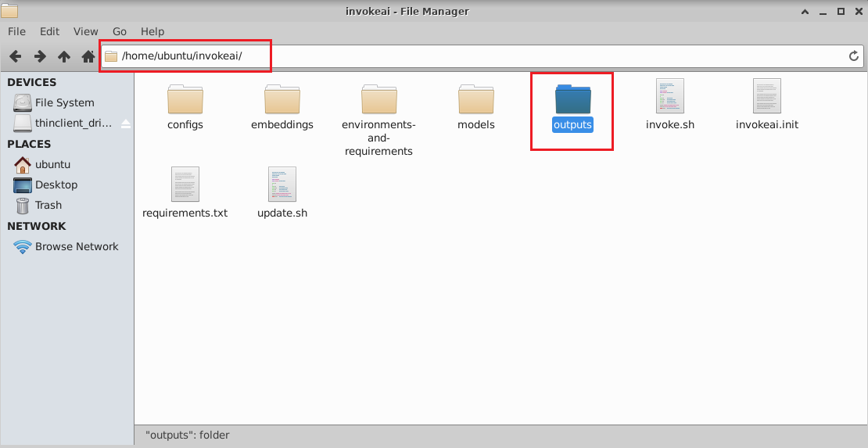Reload the folder with the refresh icon
The height and width of the screenshot is (448, 868).
[x=854, y=56]
